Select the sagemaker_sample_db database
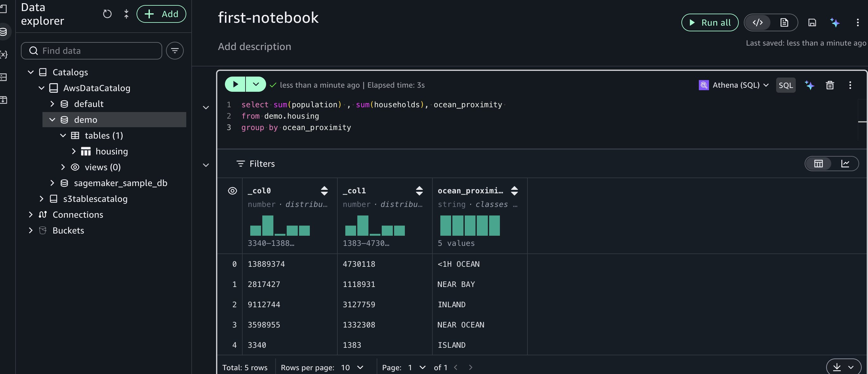The height and width of the screenshot is (374, 868). 120,183
